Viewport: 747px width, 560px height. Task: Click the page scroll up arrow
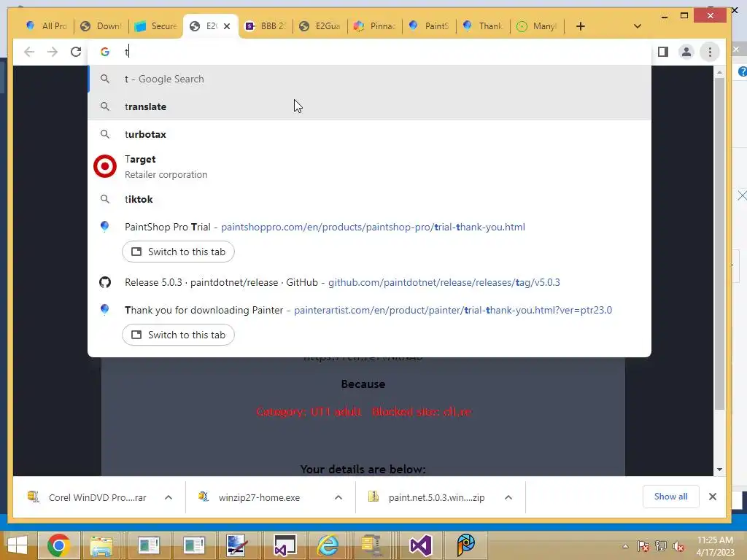tap(719, 72)
